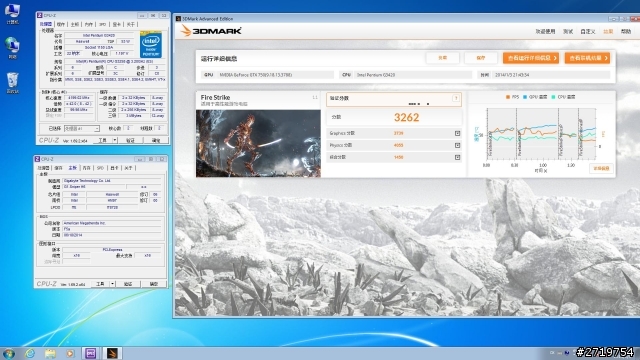Expand the Graphics score details
This screenshot has height=360, width=640.
click(457, 133)
